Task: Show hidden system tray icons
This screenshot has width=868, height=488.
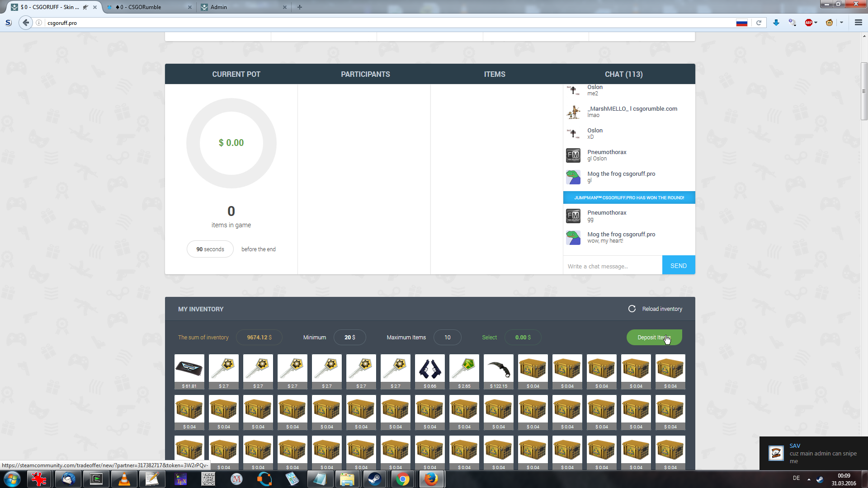Action: [809, 479]
